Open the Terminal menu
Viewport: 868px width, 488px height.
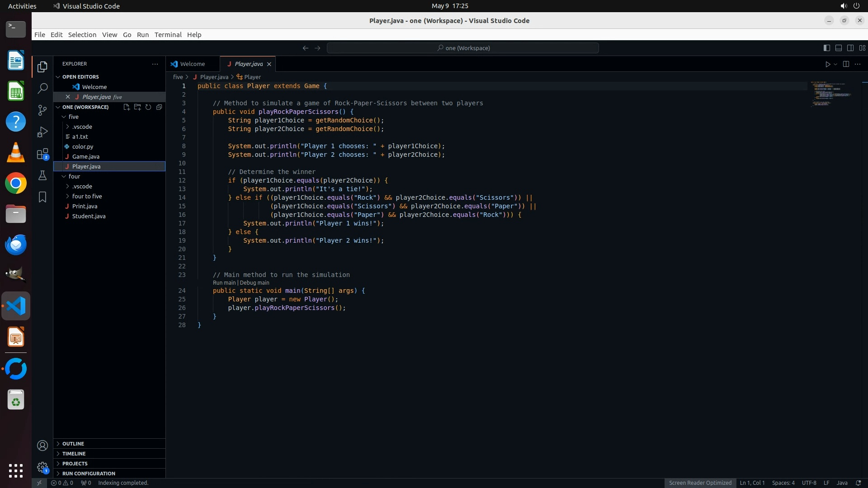tap(168, 35)
